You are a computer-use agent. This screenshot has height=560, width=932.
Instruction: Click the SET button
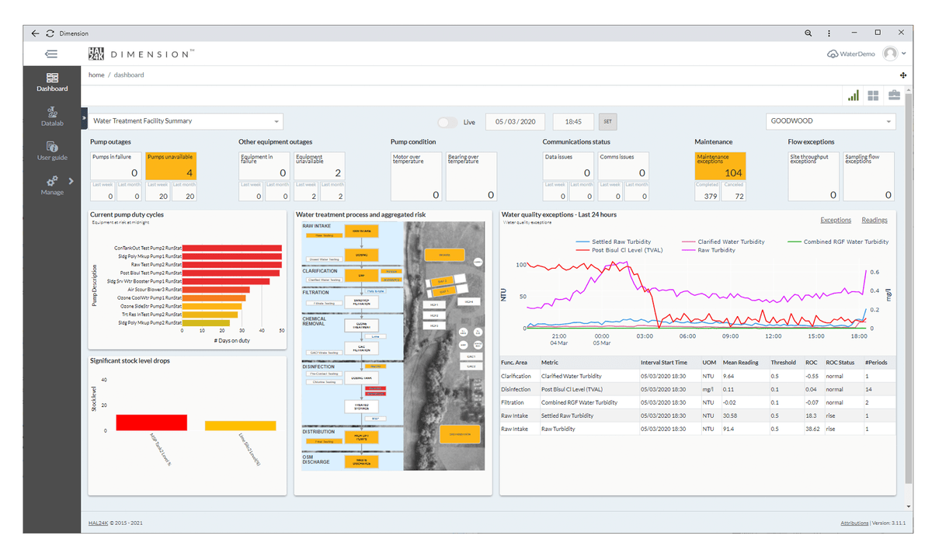pos(608,122)
